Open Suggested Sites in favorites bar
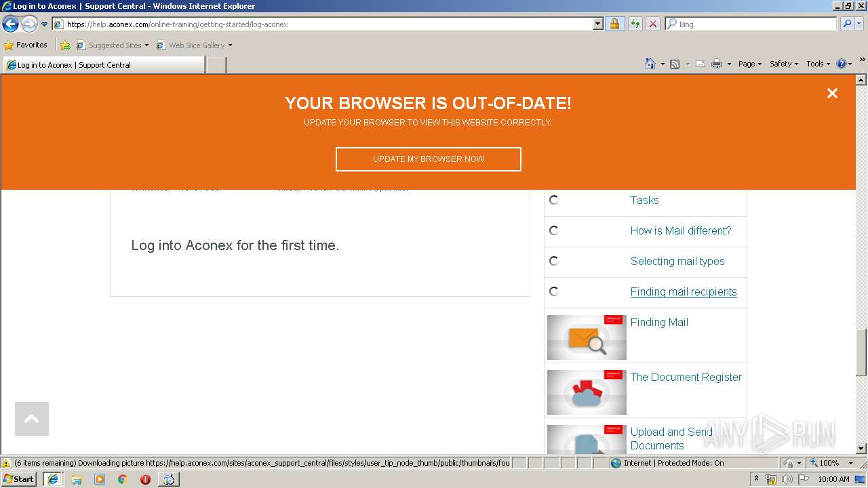Screen dimensions: 868x488 tap(112, 45)
